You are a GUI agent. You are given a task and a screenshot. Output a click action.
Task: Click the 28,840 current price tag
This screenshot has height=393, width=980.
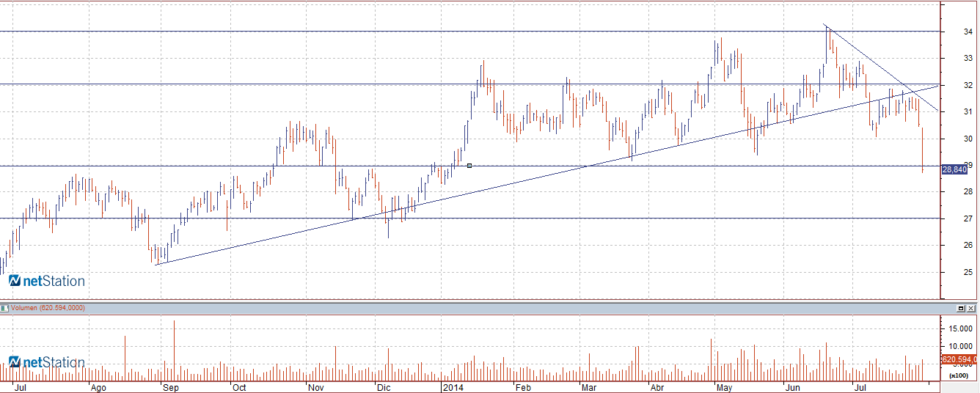(x=954, y=169)
